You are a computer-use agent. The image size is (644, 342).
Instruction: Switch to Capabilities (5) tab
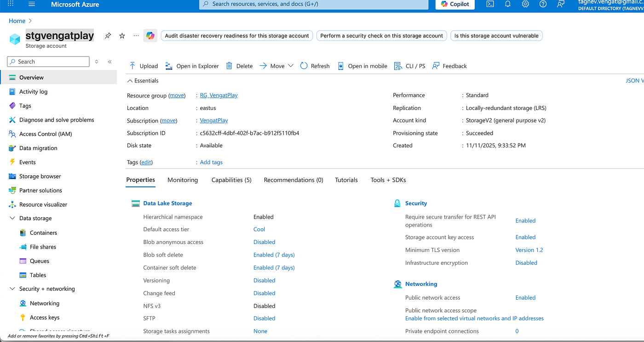[231, 180]
